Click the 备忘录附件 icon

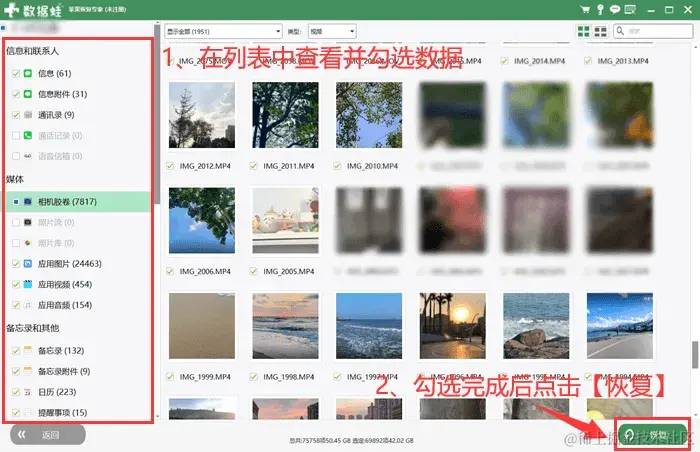click(x=28, y=371)
